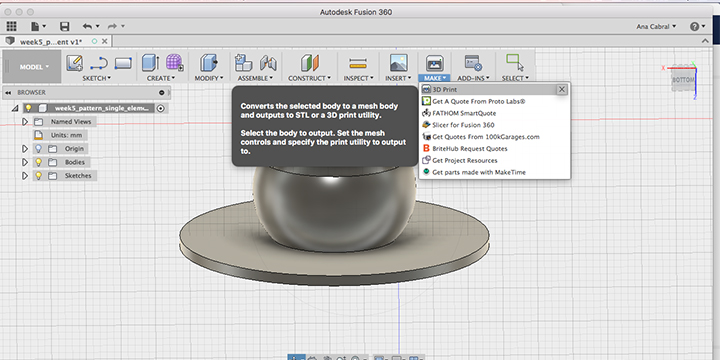This screenshot has height=360, width=720.
Task: Toggle visibility bulb of Sketches folder
Action: (x=39, y=175)
